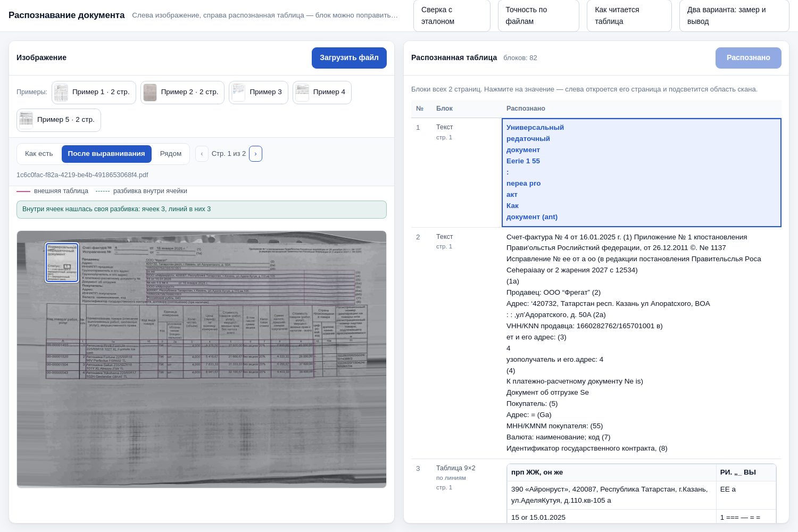
Task: Switch to Рядом side-by-side view
Action: click(171, 154)
